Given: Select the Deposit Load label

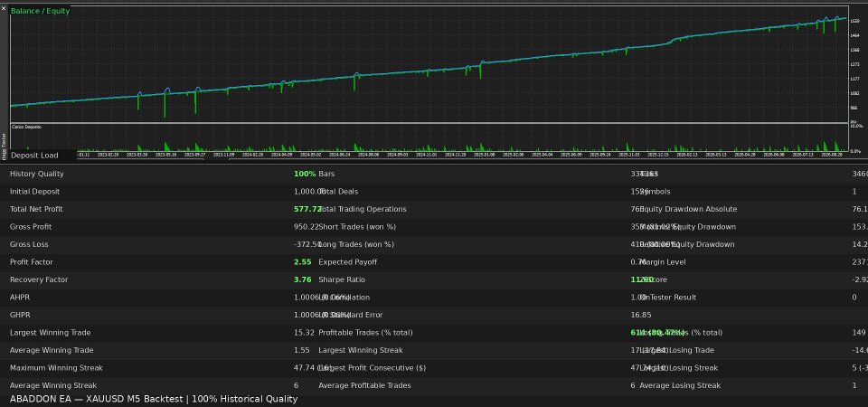Looking at the screenshot, I should click(34, 156).
